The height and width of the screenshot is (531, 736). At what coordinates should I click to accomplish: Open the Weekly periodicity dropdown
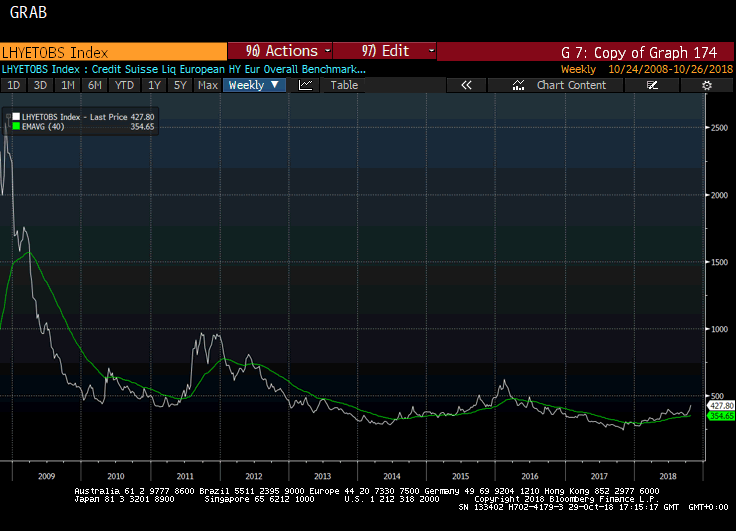(x=254, y=85)
